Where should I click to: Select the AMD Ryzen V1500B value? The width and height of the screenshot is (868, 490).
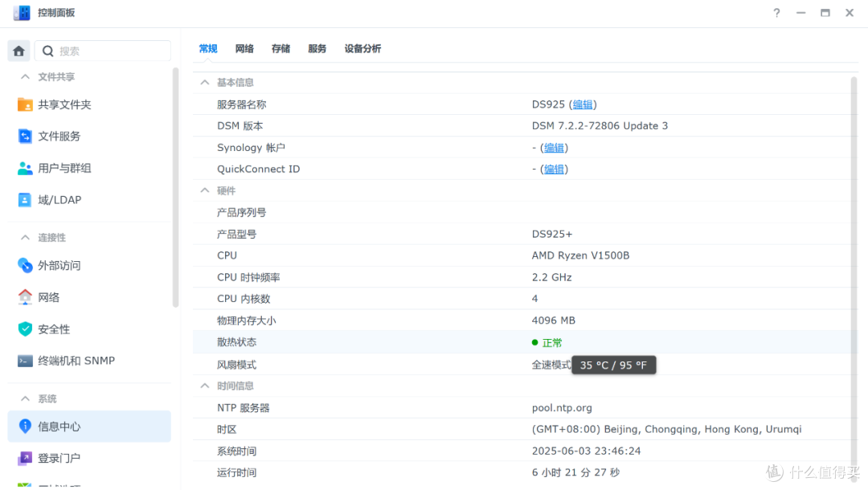tap(580, 255)
